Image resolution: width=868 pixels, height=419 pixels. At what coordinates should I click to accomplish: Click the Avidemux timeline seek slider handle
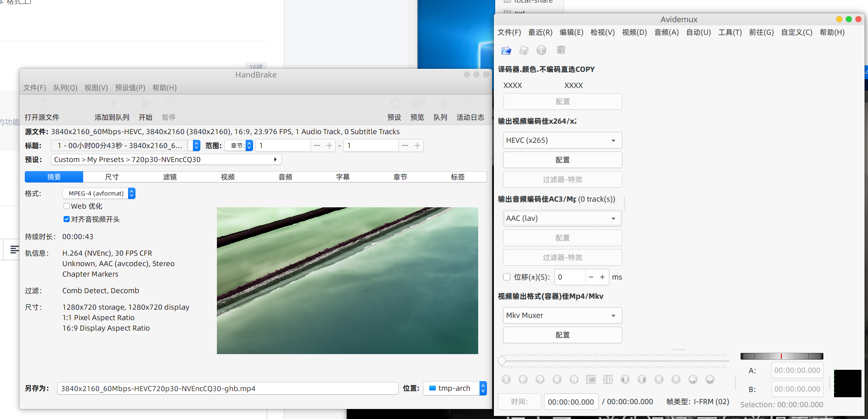click(x=502, y=361)
